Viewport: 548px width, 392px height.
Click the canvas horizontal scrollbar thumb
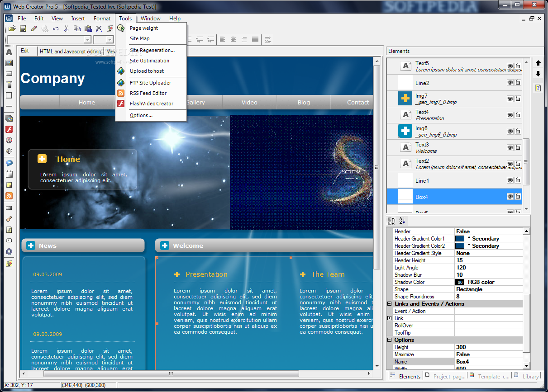(x=171, y=374)
